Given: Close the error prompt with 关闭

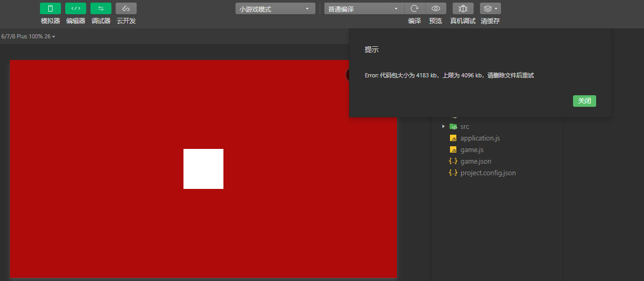Looking at the screenshot, I should pos(585,101).
